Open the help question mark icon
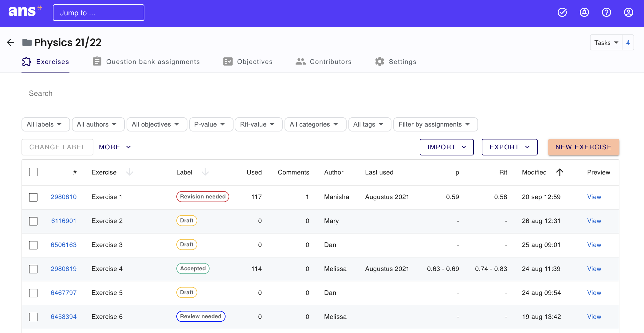Screen dimensions: 644x333 coord(606,13)
